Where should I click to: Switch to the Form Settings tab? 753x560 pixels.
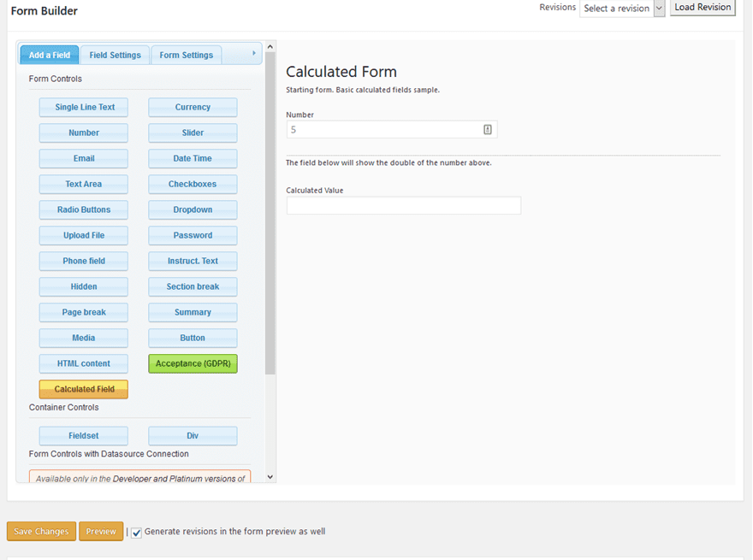coord(187,54)
